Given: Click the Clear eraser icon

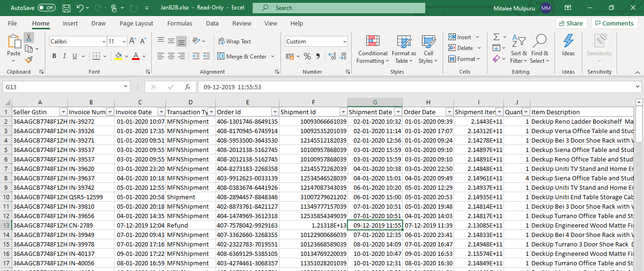Looking at the screenshot, I should [x=496, y=59].
